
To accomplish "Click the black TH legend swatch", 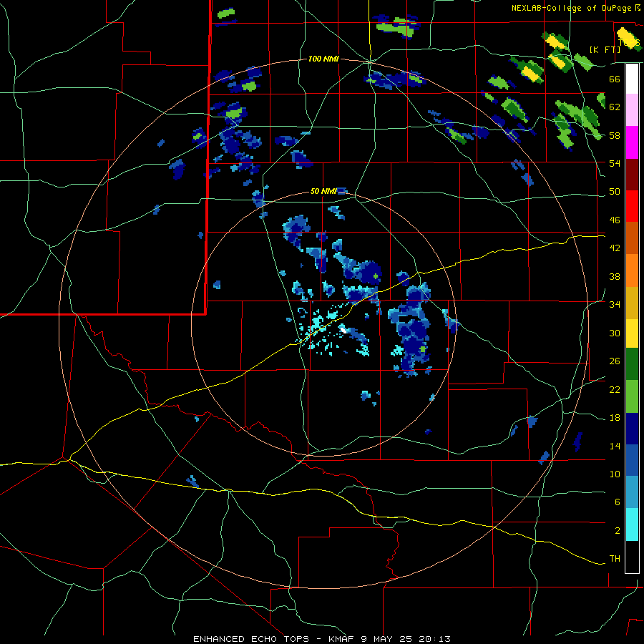I will (632, 557).
